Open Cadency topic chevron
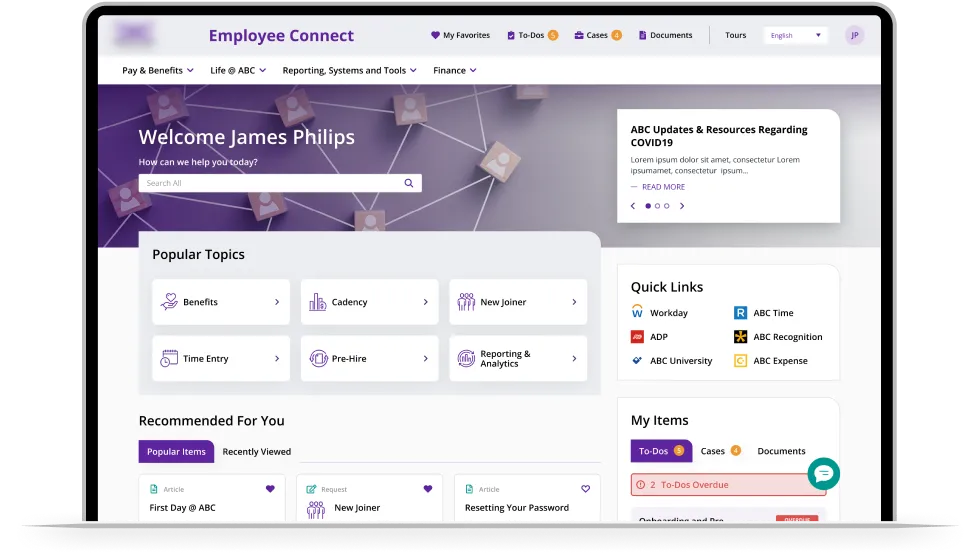 coord(426,302)
